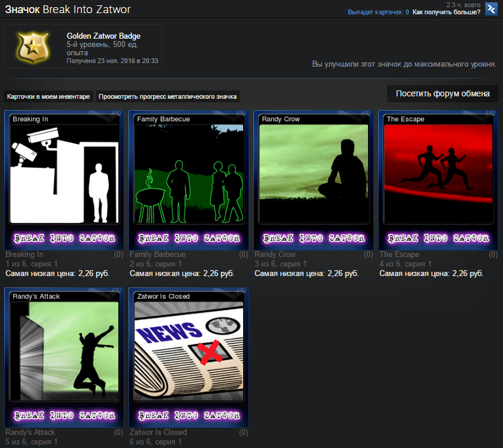Visit trade forum via 'Посетить форум обмена'
The width and height of the screenshot is (503, 448).
tap(442, 94)
